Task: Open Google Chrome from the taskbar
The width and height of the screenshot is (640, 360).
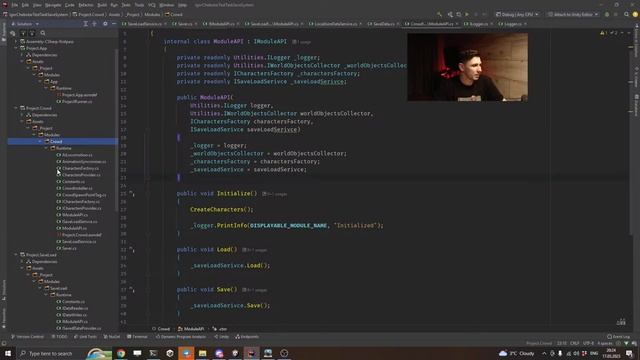Action: (x=121, y=353)
